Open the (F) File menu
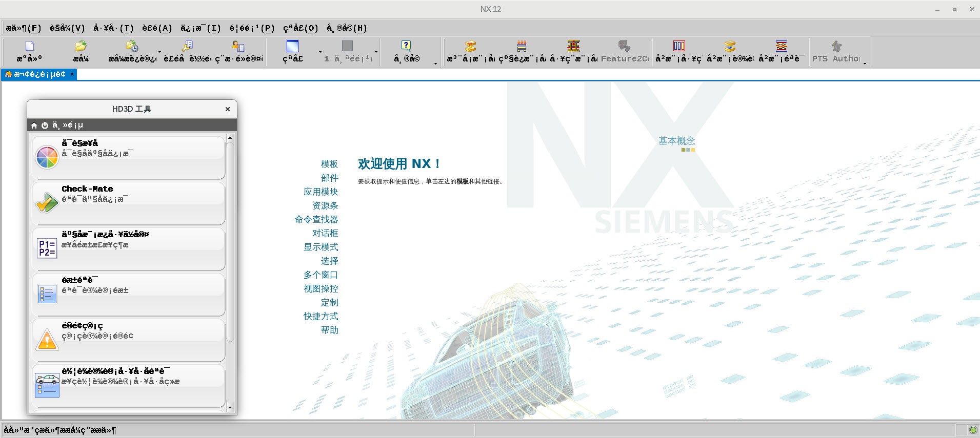The width and height of the screenshot is (980, 438). click(x=24, y=28)
